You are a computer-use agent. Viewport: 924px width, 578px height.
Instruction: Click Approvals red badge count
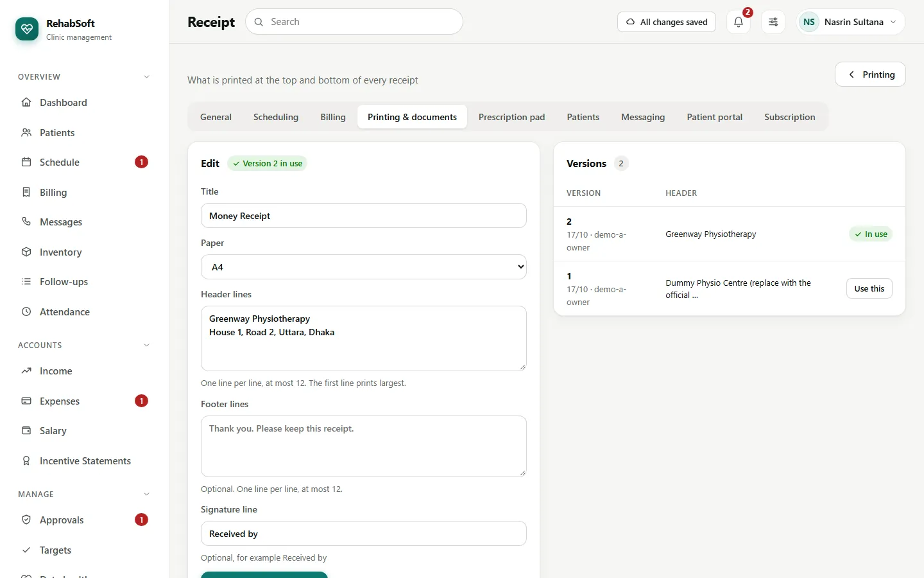(x=141, y=520)
